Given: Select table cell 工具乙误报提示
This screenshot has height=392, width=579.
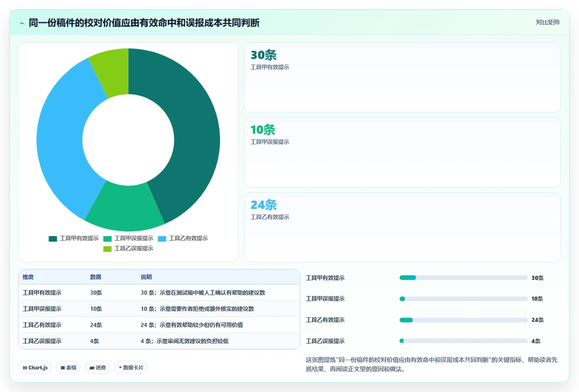Looking at the screenshot, I should [42, 341].
